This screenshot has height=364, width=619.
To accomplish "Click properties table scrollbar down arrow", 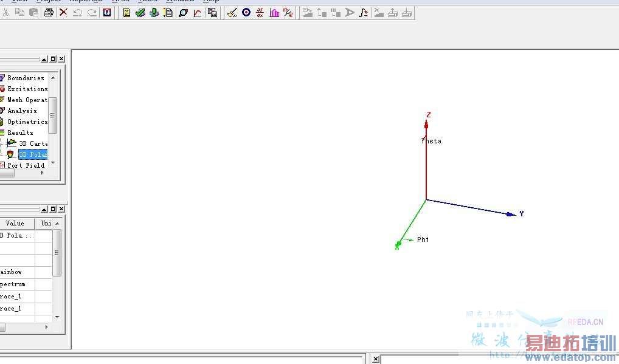I will click(57, 317).
